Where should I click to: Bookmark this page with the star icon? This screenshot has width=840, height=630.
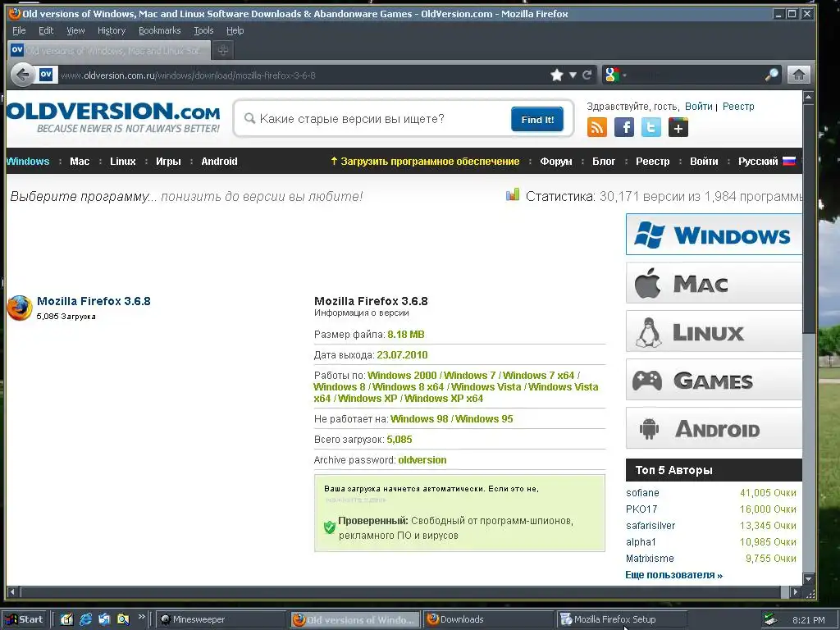[x=557, y=75]
